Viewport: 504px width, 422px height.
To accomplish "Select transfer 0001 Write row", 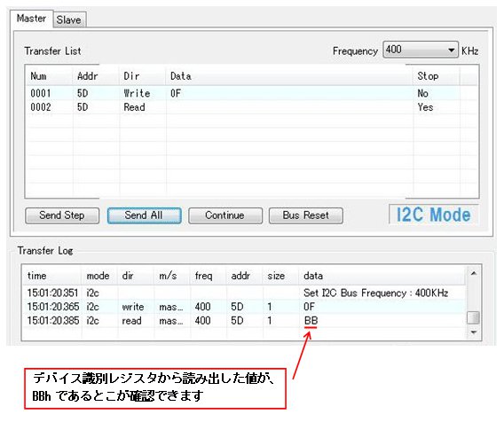I will [x=252, y=93].
